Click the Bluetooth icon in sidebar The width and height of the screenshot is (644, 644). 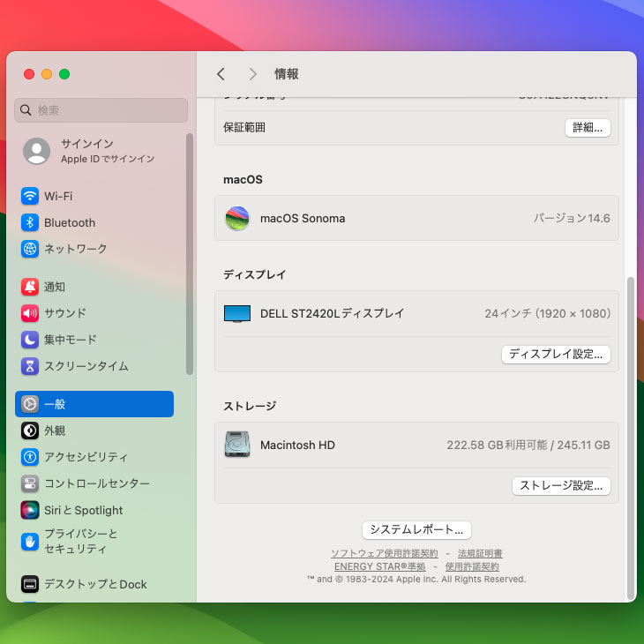click(x=30, y=222)
